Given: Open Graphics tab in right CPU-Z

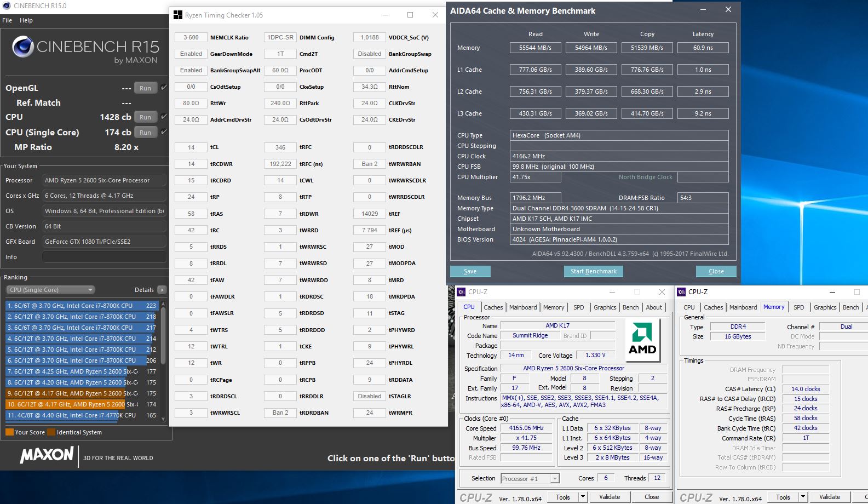Looking at the screenshot, I should [825, 307].
